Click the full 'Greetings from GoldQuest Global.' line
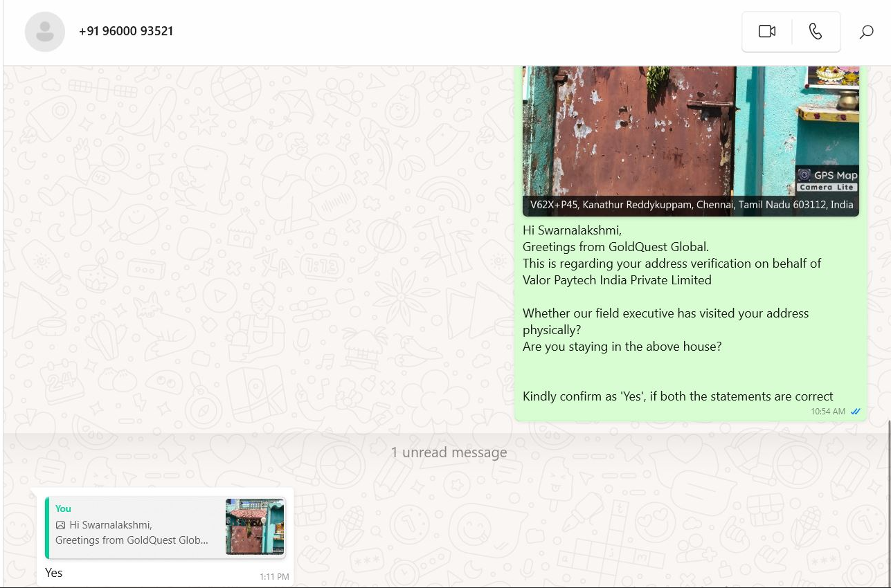The height and width of the screenshot is (588, 891). pyautogui.click(x=615, y=247)
